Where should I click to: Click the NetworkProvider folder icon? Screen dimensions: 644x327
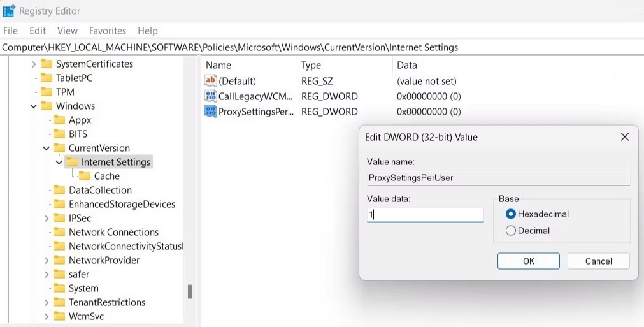pyautogui.click(x=59, y=260)
